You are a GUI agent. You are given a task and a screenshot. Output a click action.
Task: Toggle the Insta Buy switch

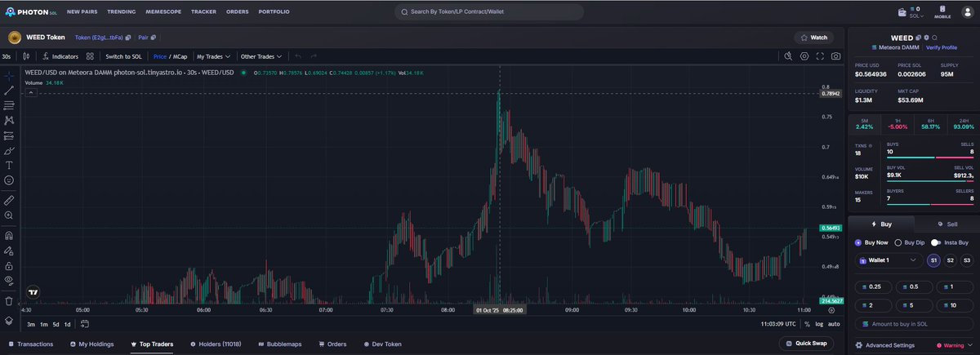[935, 242]
